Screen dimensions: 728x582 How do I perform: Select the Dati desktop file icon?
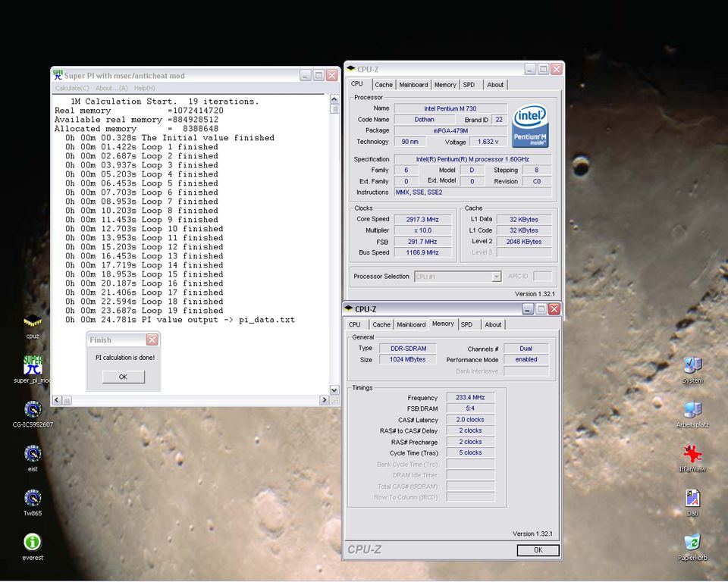(x=692, y=502)
